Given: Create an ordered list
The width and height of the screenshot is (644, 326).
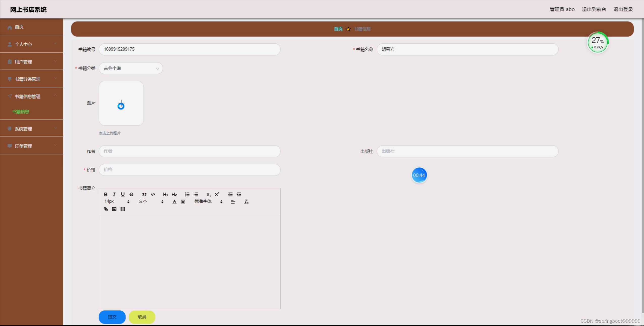Looking at the screenshot, I should click(187, 194).
